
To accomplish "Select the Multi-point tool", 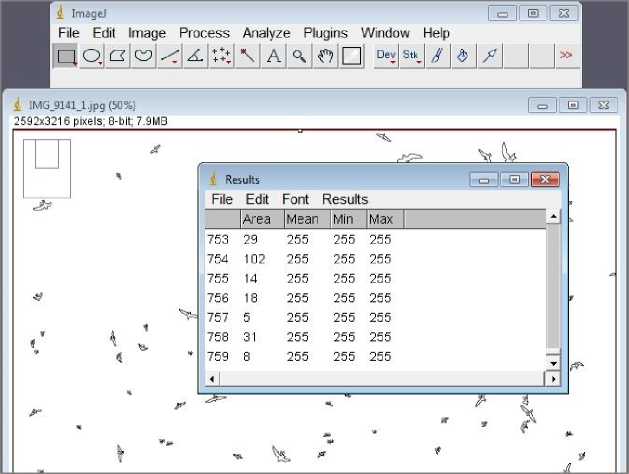I will coord(221,56).
